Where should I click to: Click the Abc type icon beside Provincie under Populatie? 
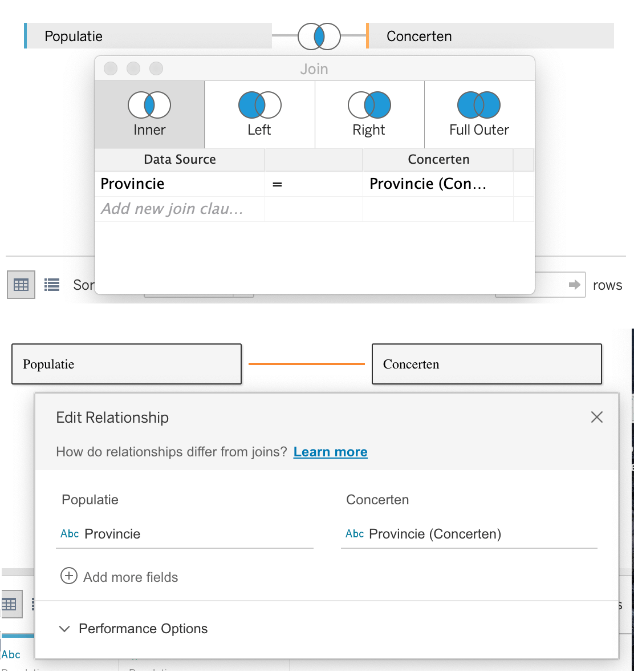point(69,534)
